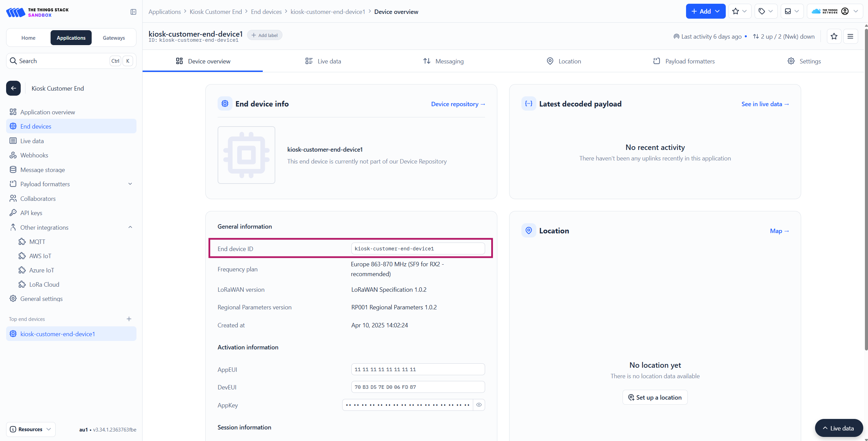Switch to the Messaging tab

click(x=443, y=61)
